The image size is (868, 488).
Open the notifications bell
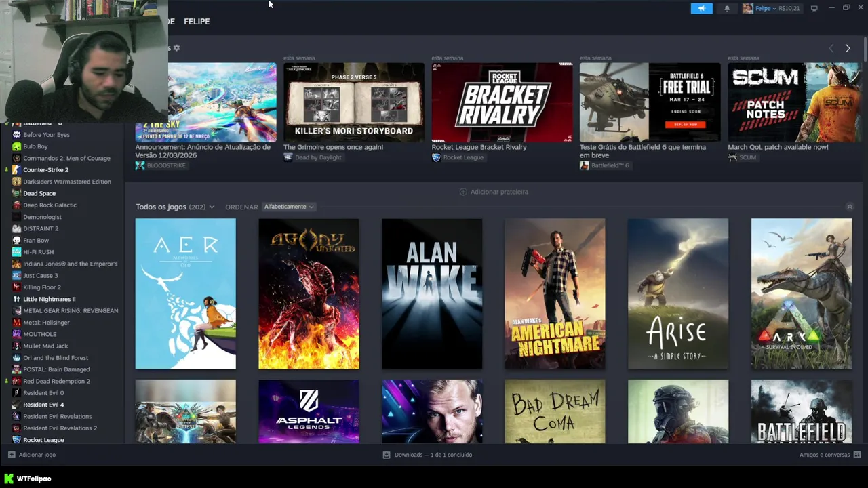pyautogui.click(x=727, y=8)
